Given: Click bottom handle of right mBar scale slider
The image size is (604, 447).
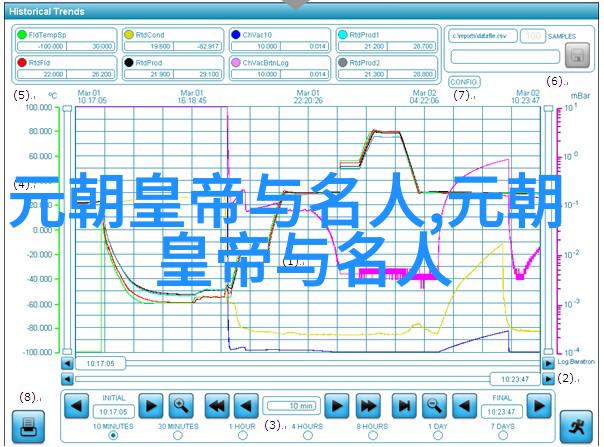Looking at the screenshot, I should [548, 351].
